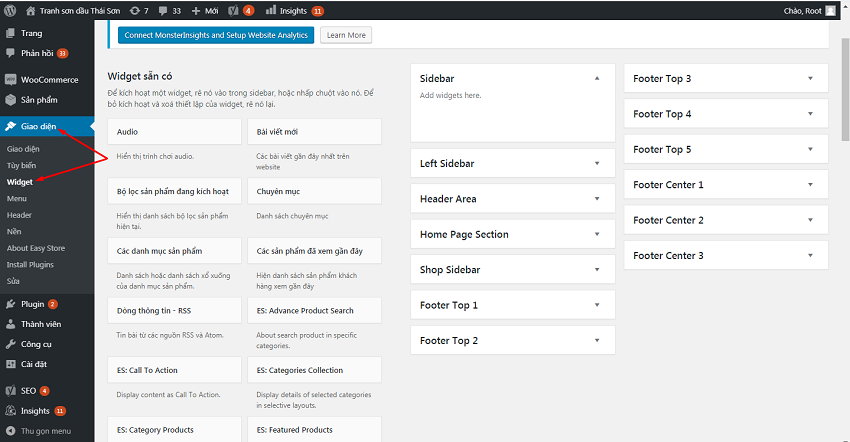Click Connect MonsterInsights and Setup Website Analytics

tap(215, 35)
